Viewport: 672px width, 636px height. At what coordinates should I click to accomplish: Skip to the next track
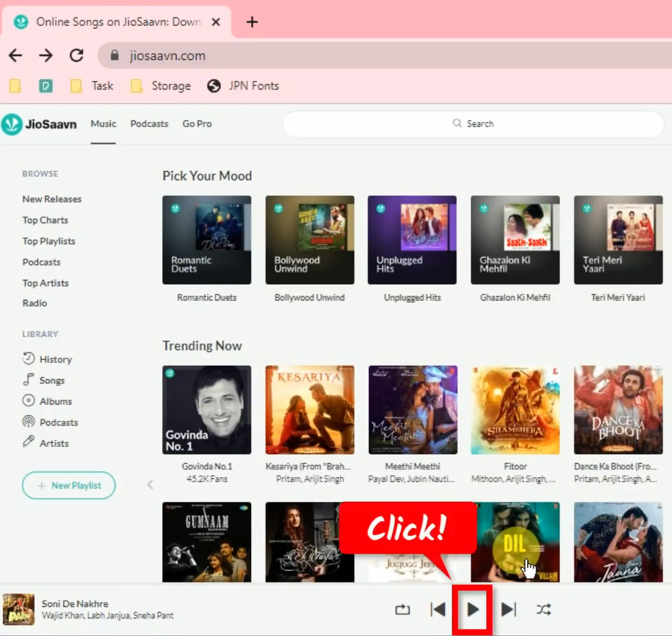508,609
